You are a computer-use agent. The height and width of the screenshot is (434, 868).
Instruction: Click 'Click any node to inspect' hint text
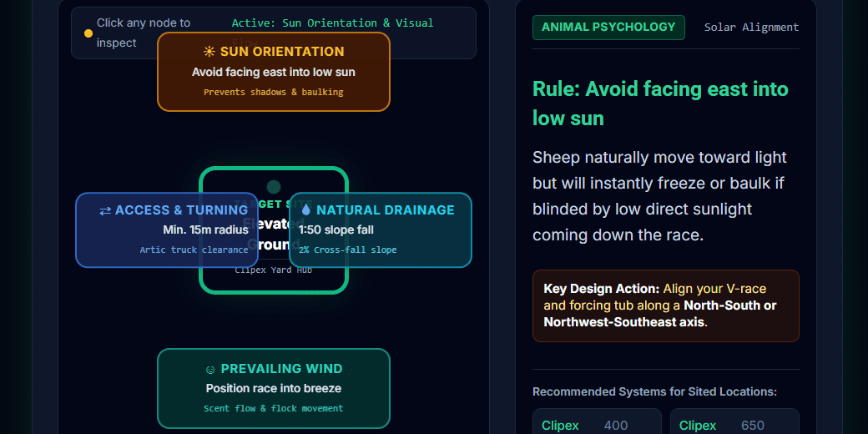[144, 33]
